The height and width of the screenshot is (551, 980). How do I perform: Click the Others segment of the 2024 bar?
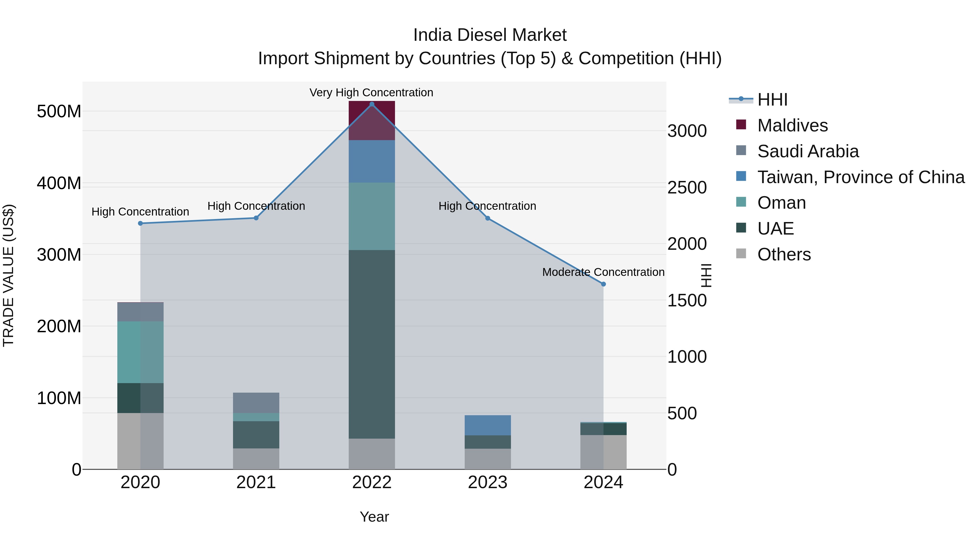(603, 452)
